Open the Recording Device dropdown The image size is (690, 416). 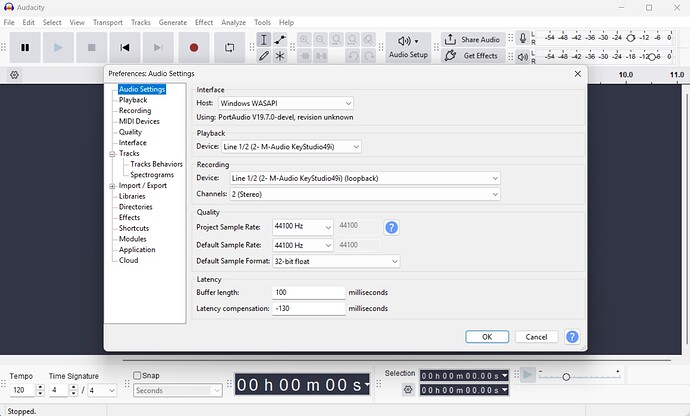[365, 178]
